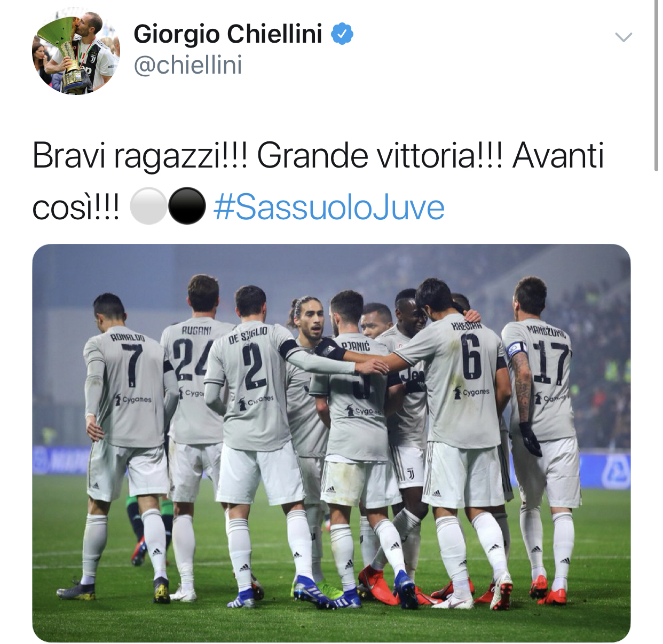
Task: Click the white circle emoji
Action: tap(148, 206)
